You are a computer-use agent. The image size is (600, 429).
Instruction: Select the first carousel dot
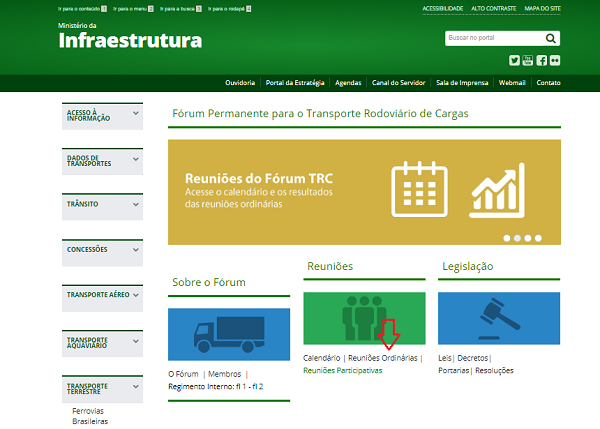(507, 238)
